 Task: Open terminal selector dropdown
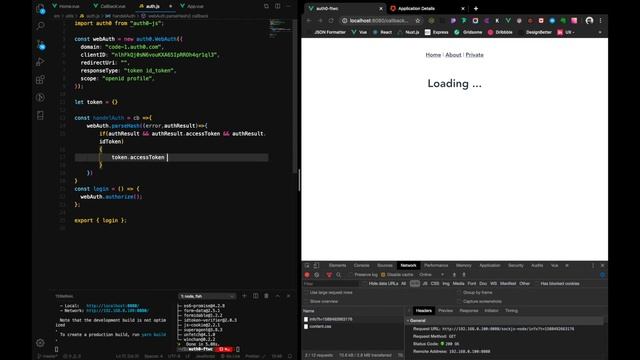click(x=207, y=296)
